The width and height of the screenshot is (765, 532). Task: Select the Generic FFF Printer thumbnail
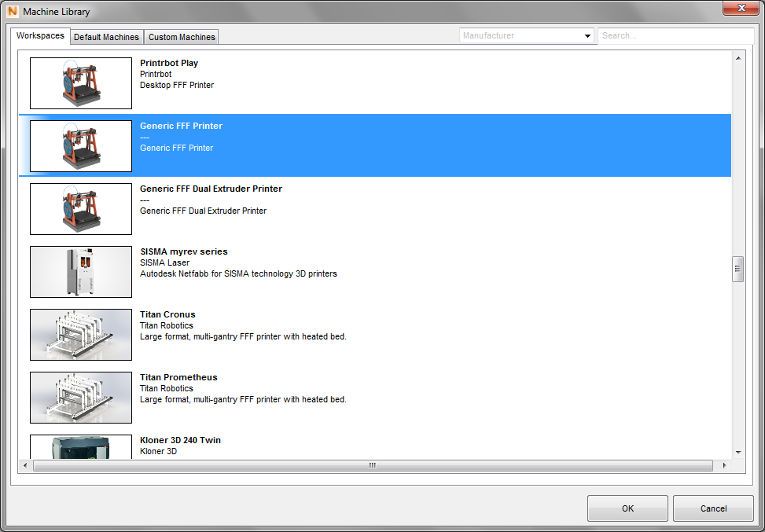coord(81,146)
